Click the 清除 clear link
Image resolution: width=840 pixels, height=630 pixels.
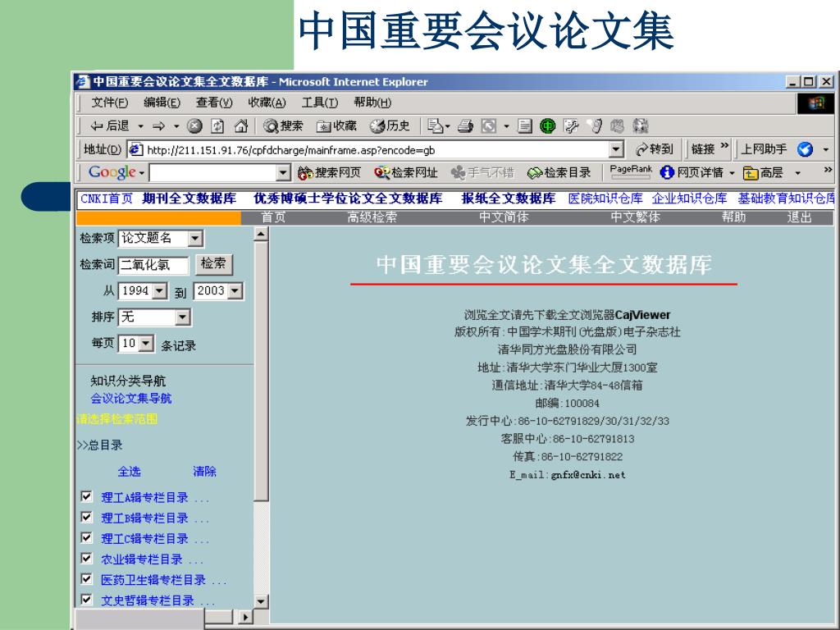204,472
